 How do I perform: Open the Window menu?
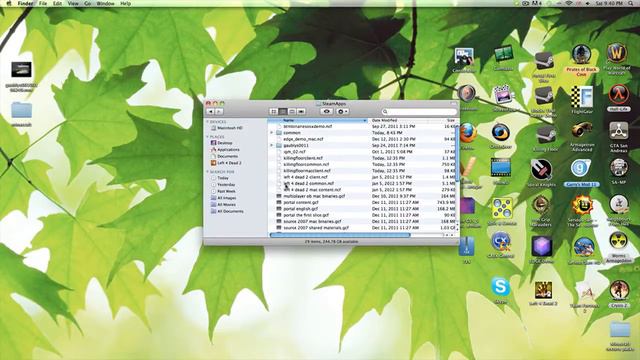click(105, 3)
